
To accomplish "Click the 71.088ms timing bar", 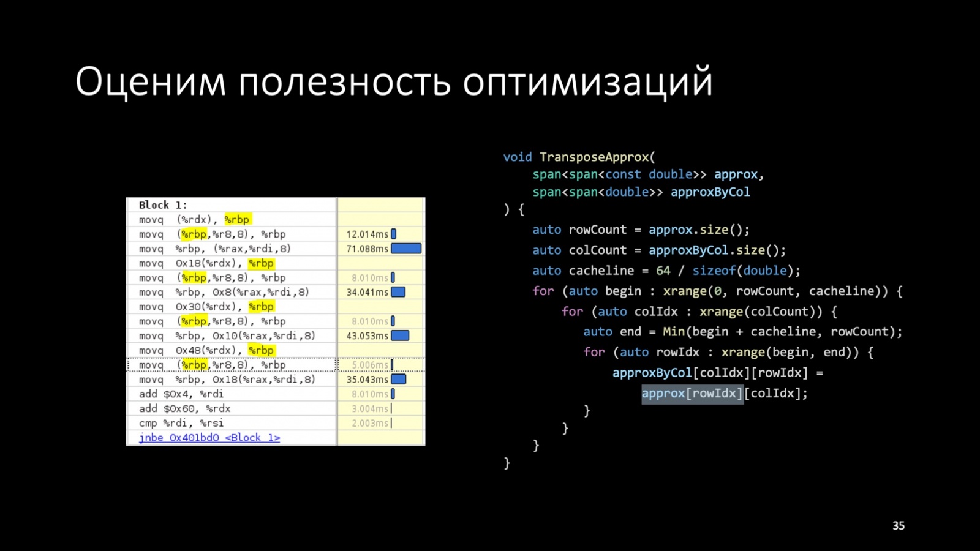I will point(406,248).
